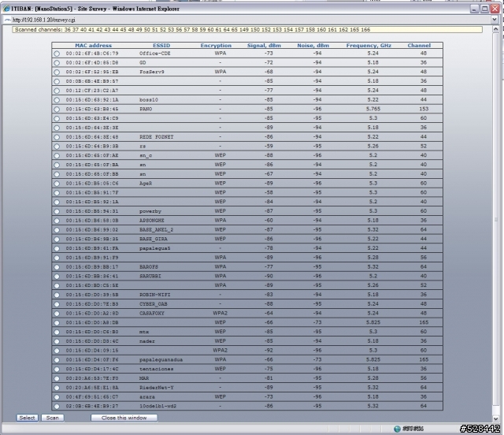This screenshot has width=504, height=435.
Task: Click ESSID text BASE_ANEL_2
Action: (x=157, y=230)
